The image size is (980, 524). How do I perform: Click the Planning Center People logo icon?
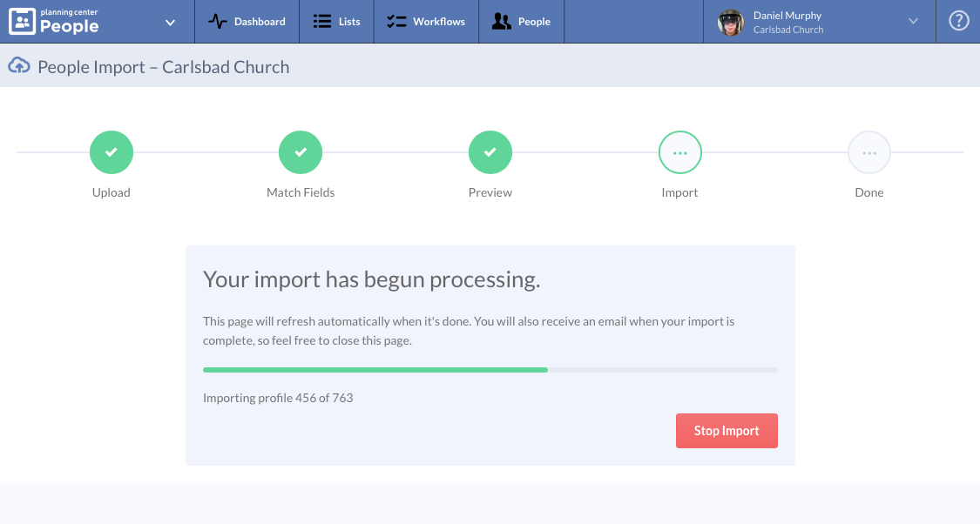(x=22, y=21)
